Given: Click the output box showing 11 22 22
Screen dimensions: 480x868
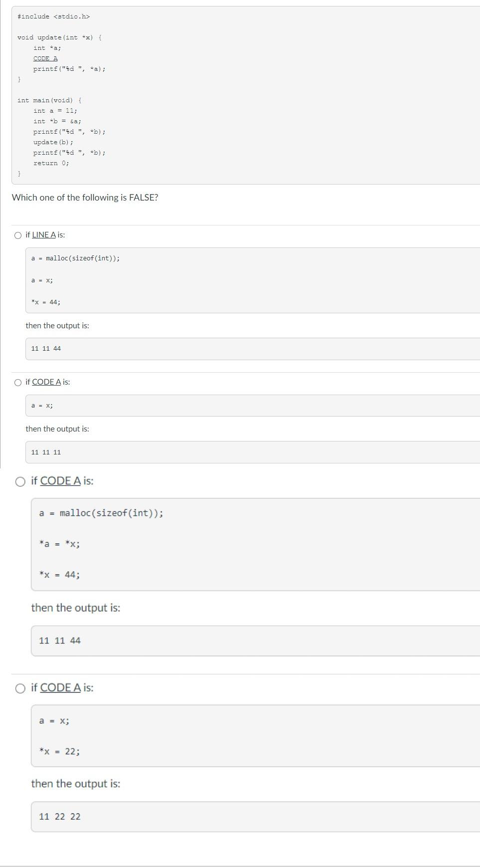Looking at the screenshot, I should [59, 816].
